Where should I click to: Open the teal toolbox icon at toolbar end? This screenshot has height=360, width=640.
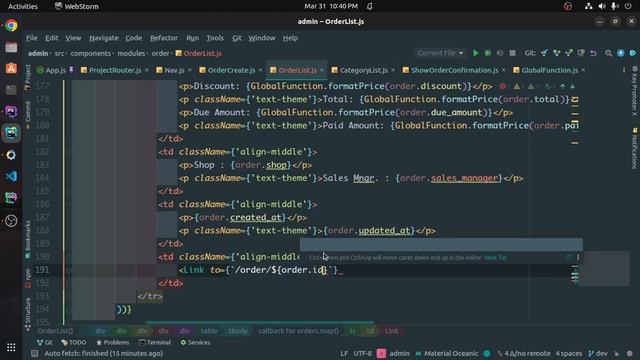pyautogui.click(x=633, y=53)
